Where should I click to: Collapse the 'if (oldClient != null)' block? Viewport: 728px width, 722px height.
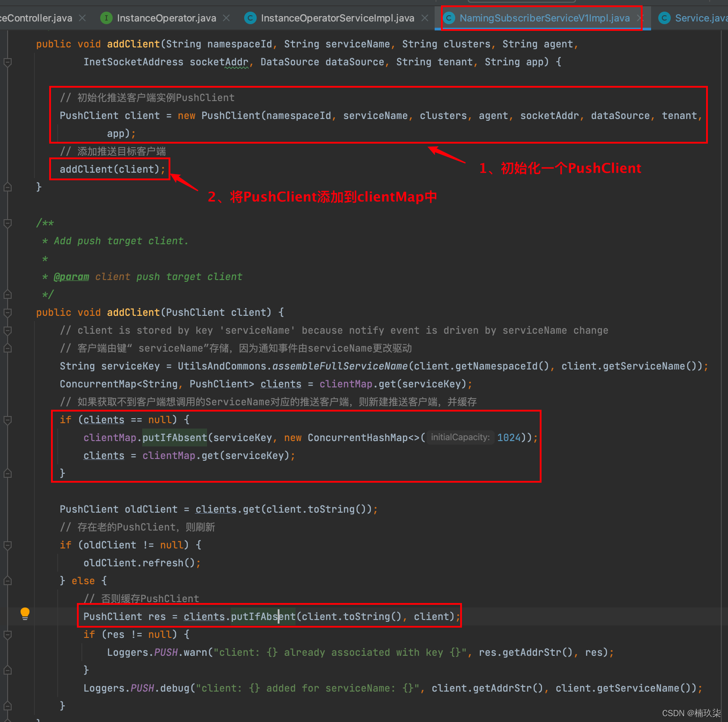pos(8,545)
